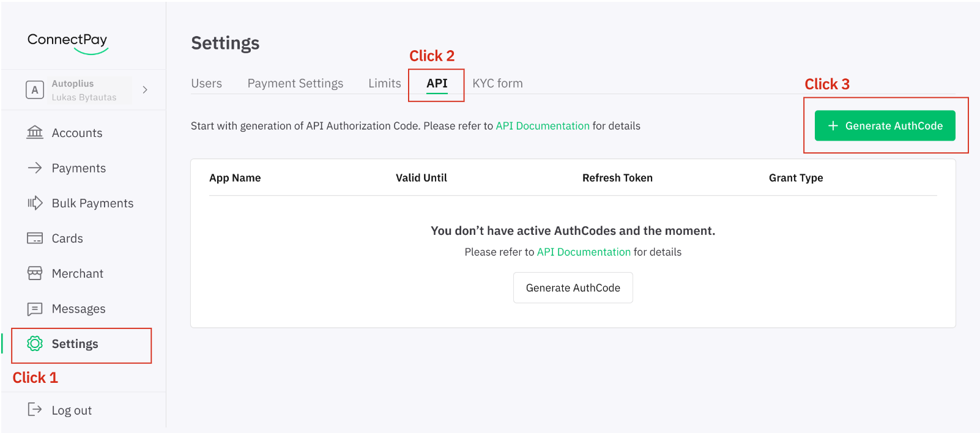This screenshot has height=433, width=980.
Task: Open the API Documentation link
Action: (x=543, y=125)
